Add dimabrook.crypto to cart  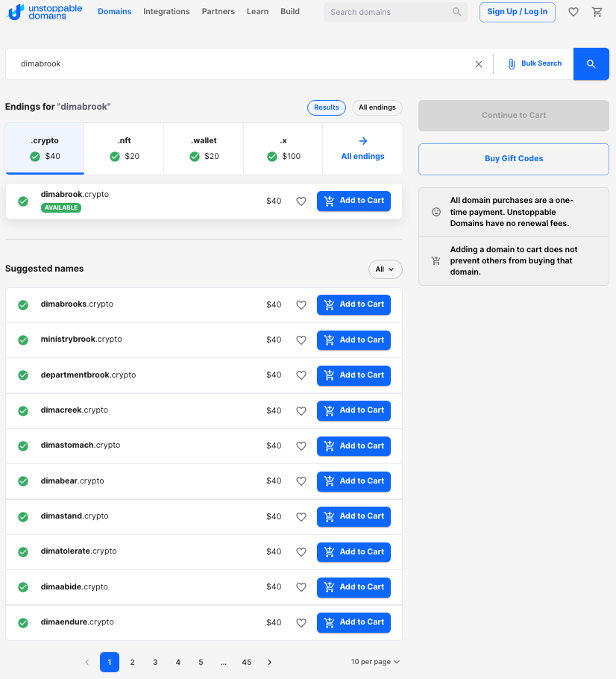(353, 201)
